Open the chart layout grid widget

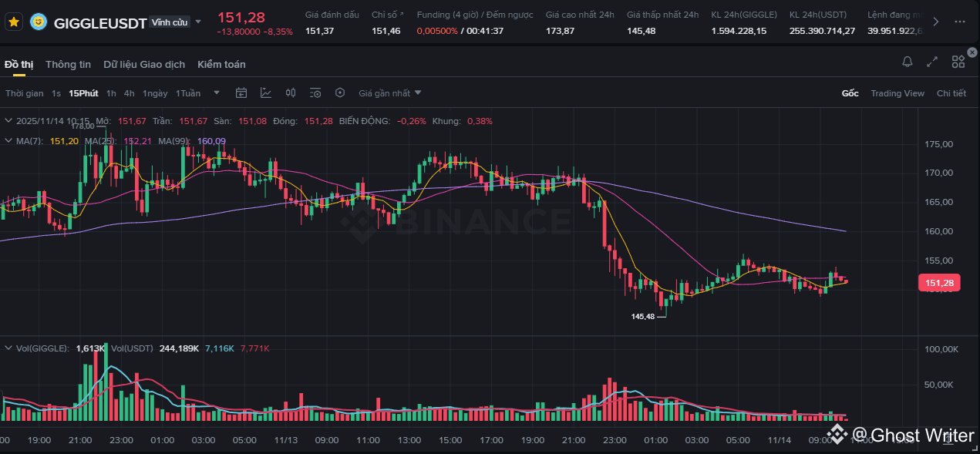[x=958, y=62]
